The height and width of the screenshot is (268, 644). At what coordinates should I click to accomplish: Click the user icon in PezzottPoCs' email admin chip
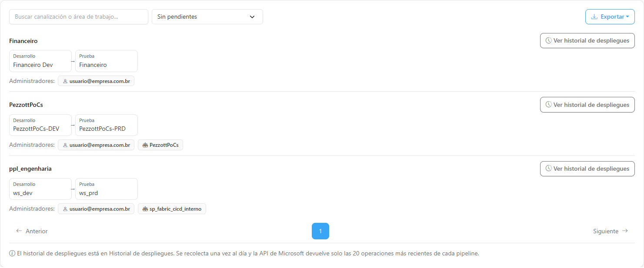point(65,145)
